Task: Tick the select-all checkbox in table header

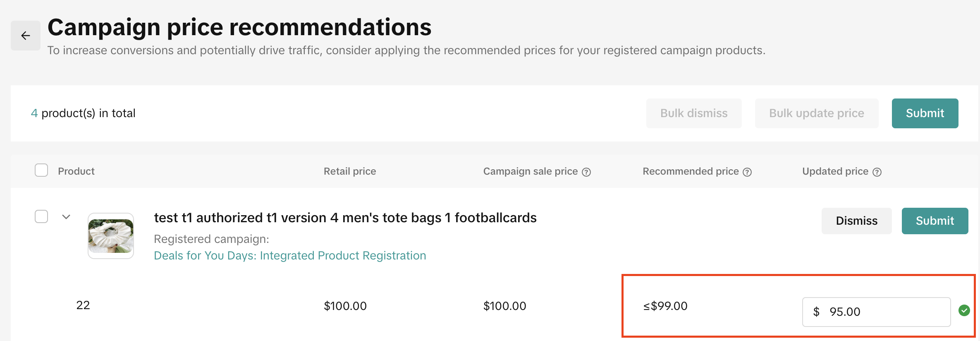Action: (x=41, y=170)
